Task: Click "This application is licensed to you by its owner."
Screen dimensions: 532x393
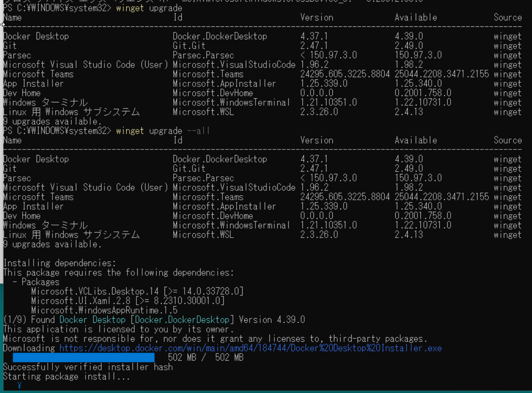Action: pos(118,329)
